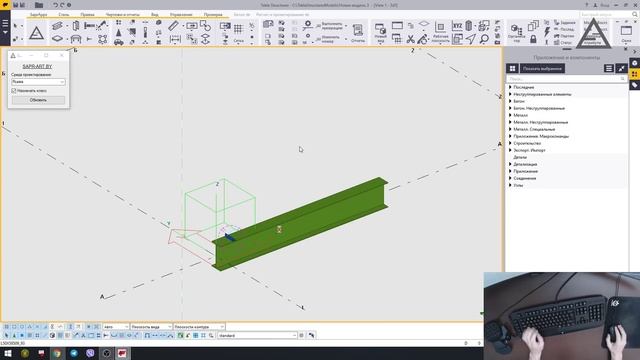Click the scissors clip plane icon
The image size is (640, 360).
(411, 39)
